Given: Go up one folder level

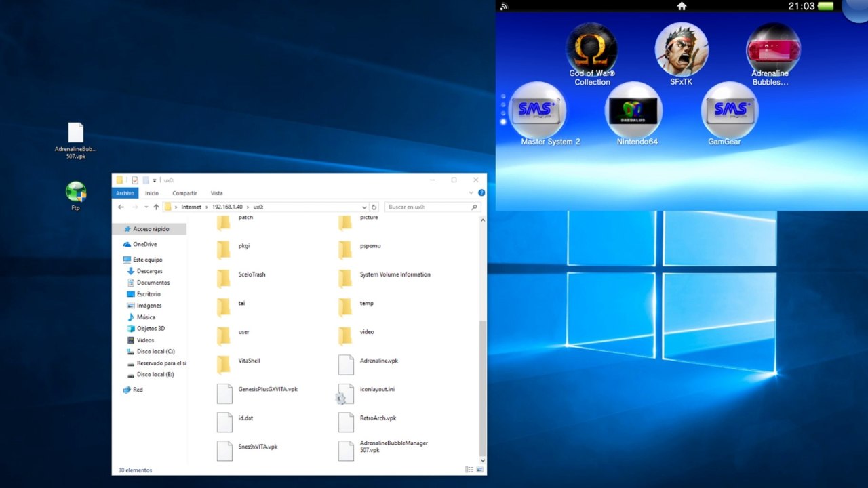Looking at the screenshot, I should [x=156, y=207].
